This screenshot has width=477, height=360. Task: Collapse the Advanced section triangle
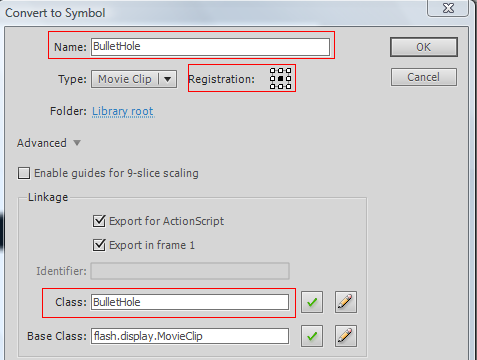point(77,143)
